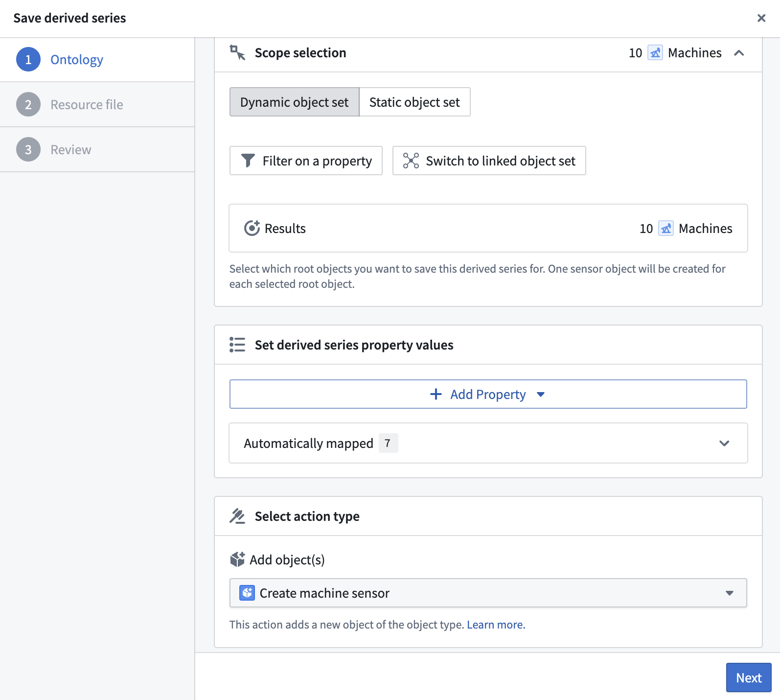This screenshot has width=780, height=700.
Task: Click the Scope selection heading text
Action: (x=300, y=53)
